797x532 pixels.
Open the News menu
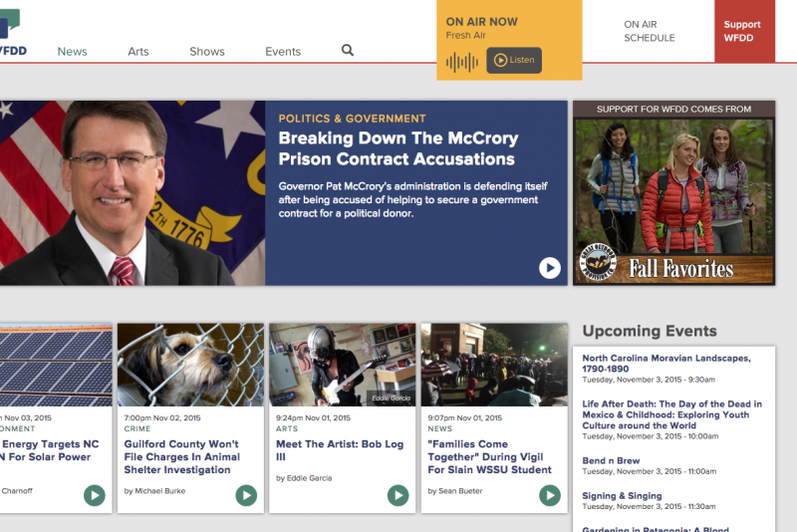pyautogui.click(x=72, y=52)
